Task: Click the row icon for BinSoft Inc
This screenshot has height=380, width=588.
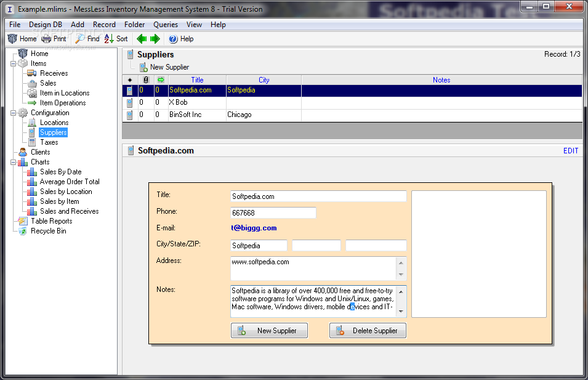Action: pos(130,115)
